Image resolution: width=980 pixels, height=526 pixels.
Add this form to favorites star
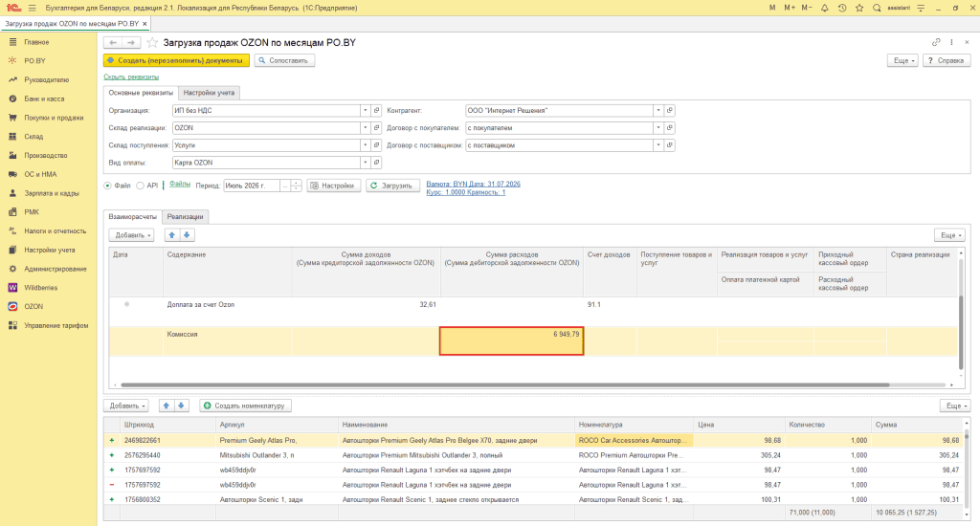pyautogui.click(x=152, y=42)
